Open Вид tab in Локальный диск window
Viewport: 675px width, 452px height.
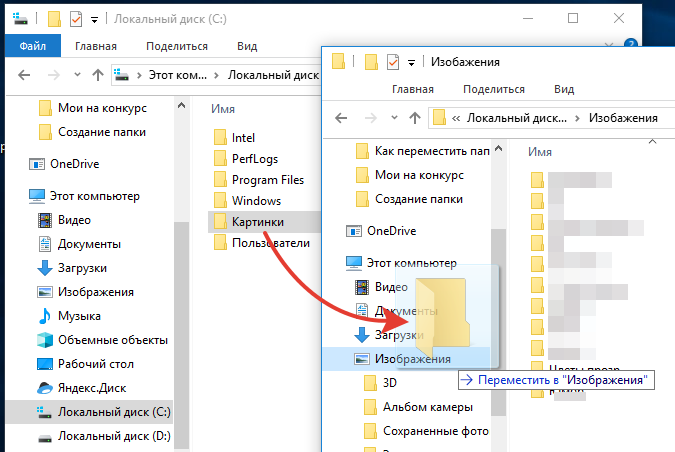click(247, 46)
